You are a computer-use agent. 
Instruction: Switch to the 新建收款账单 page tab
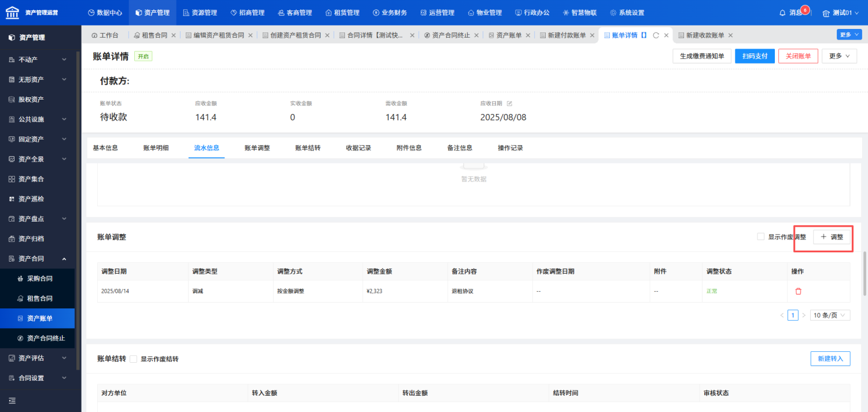[x=701, y=35]
